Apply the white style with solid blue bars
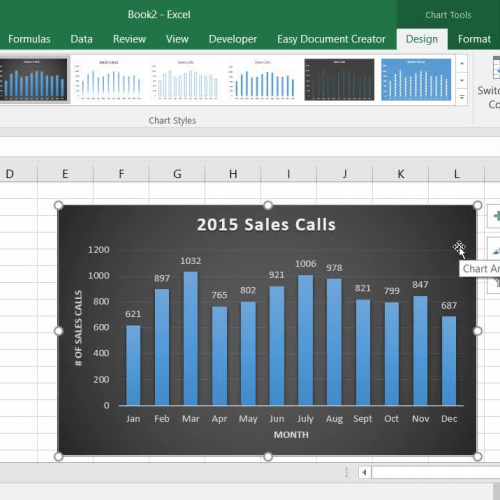500x500 pixels. coord(262,80)
